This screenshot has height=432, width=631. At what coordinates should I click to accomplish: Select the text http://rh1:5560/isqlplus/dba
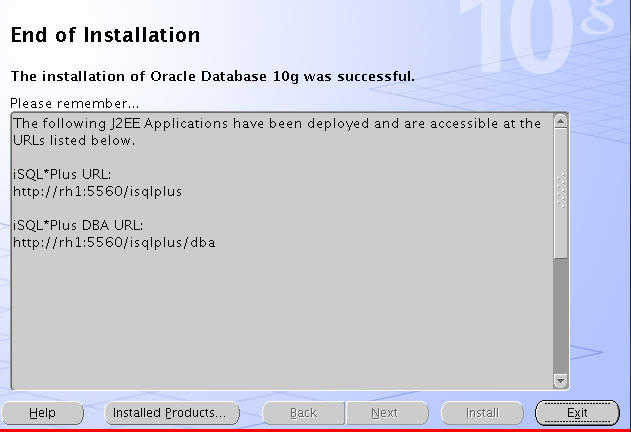(x=114, y=243)
